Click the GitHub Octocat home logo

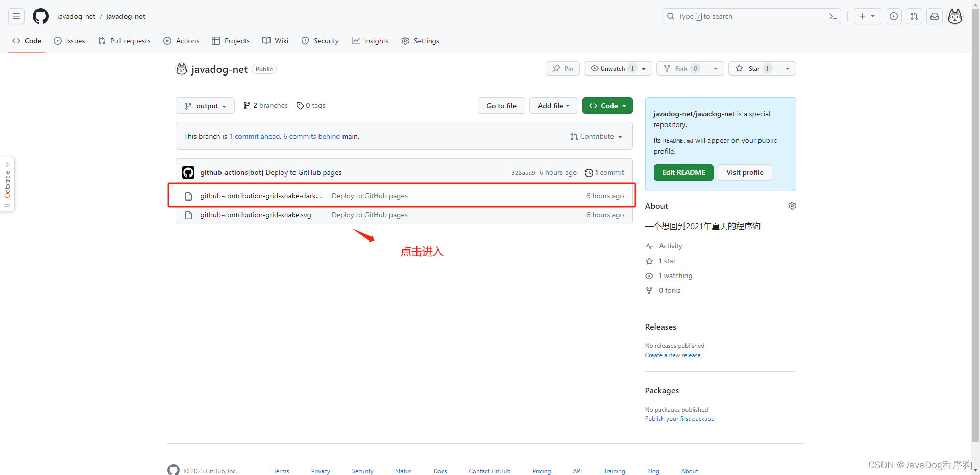click(x=41, y=16)
